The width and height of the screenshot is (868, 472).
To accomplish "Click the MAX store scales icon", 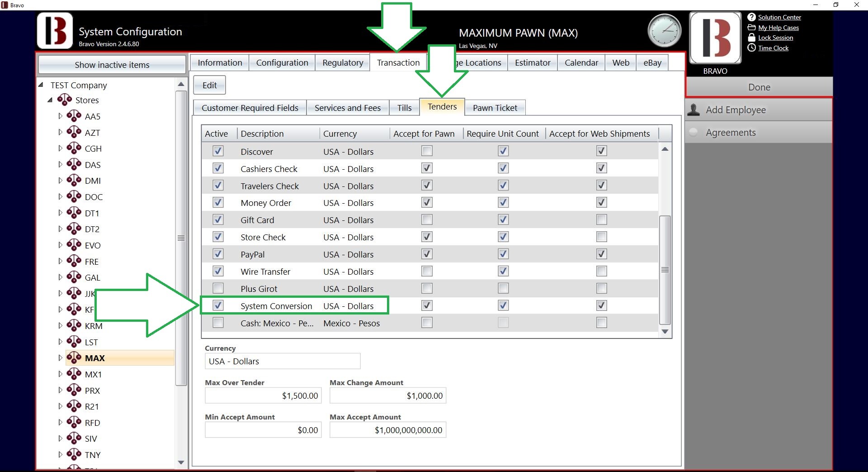I will pos(74,358).
